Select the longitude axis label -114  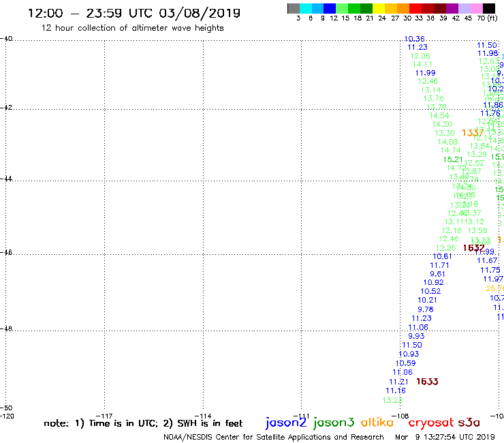(203, 416)
